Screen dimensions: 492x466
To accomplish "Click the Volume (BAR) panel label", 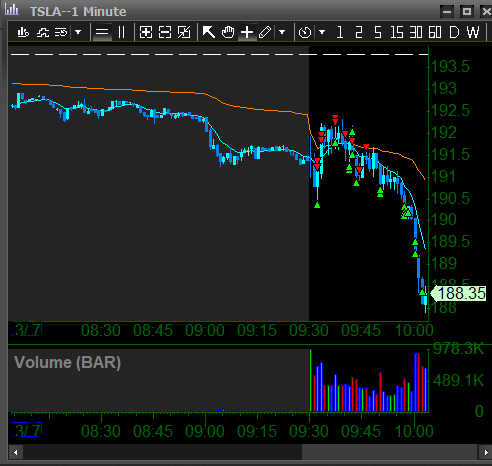I will [68, 362].
